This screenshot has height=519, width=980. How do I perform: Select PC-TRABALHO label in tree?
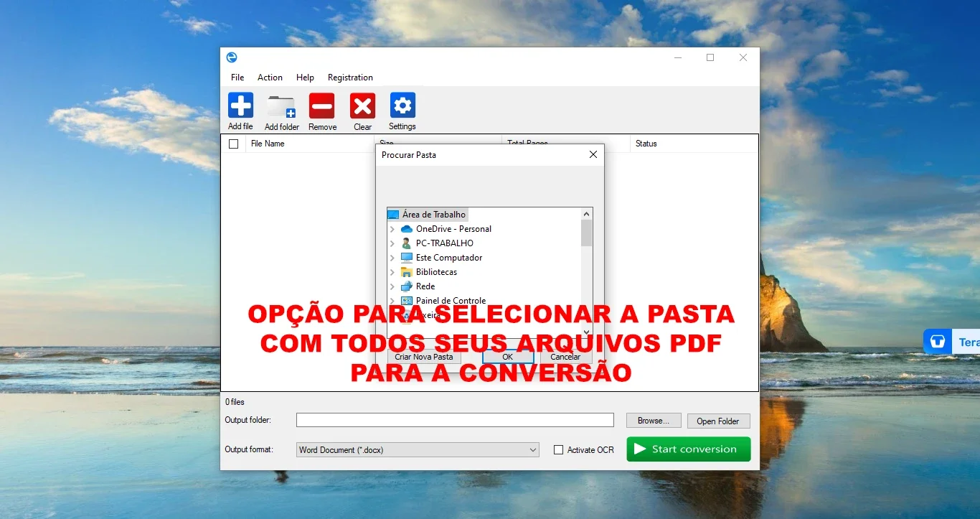(445, 243)
